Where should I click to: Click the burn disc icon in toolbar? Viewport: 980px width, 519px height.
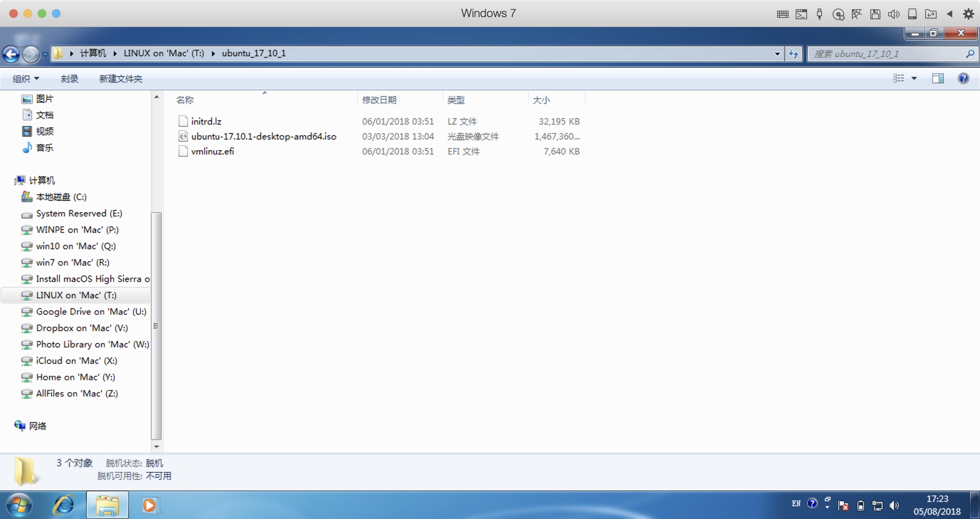tap(70, 79)
